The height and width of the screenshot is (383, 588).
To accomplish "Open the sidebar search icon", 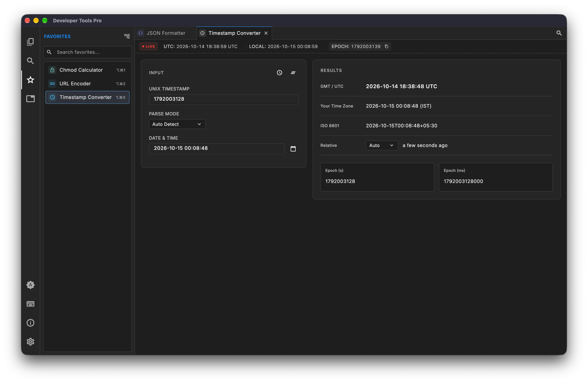I will point(30,61).
